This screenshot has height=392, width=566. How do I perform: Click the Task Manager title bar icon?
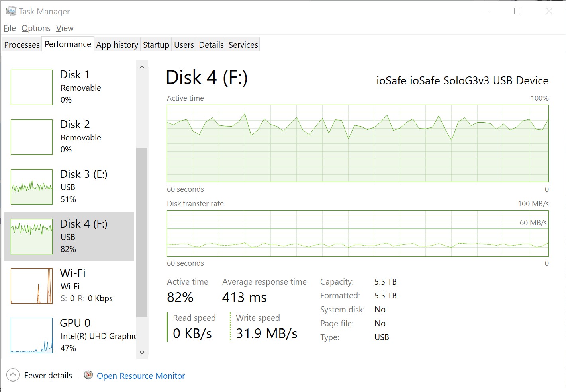click(11, 11)
